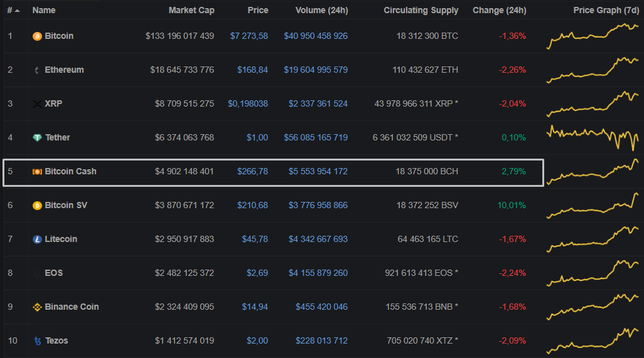This screenshot has height=358, width=644.
Task: Click Ethereum volume $19 604 995 579
Action: coord(316,70)
